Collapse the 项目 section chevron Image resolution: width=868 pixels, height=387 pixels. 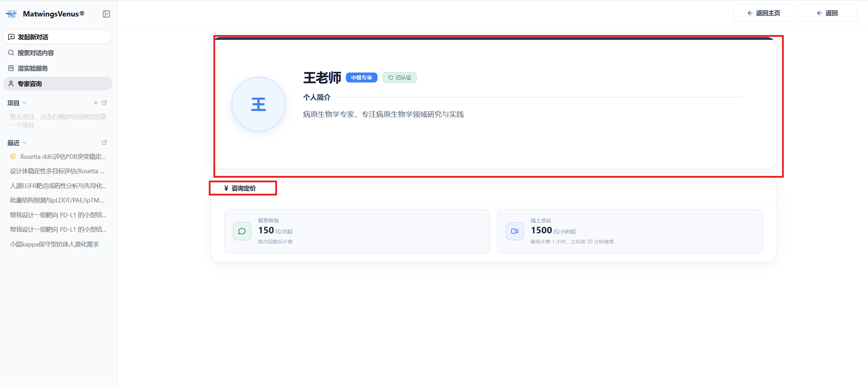click(x=24, y=103)
